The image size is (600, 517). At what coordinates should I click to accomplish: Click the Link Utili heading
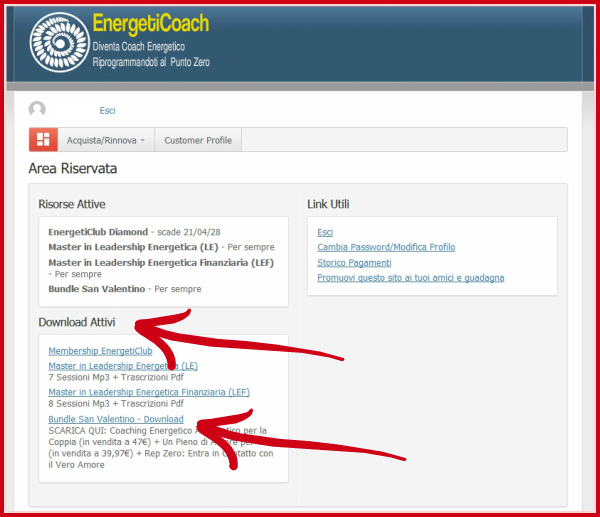click(328, 204)
